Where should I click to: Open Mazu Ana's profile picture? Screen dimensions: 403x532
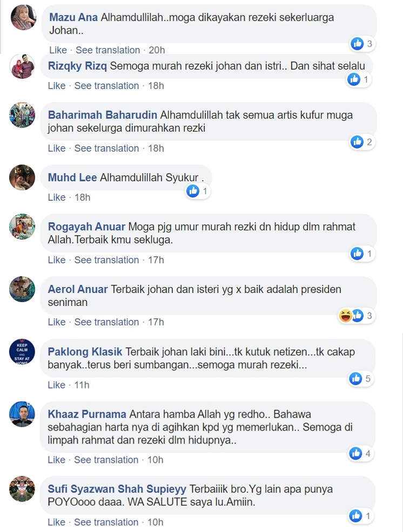[23, 18]
